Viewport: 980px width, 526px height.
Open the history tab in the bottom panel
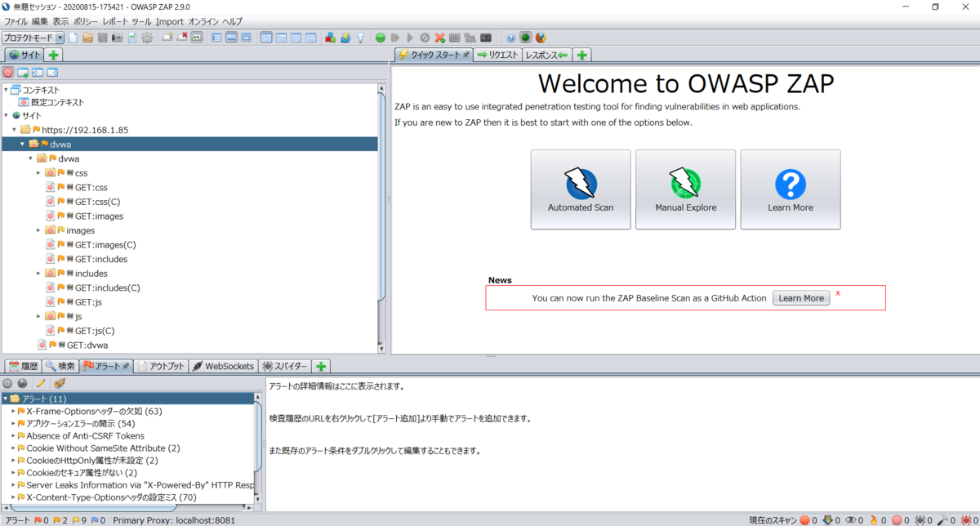point(24,367)
